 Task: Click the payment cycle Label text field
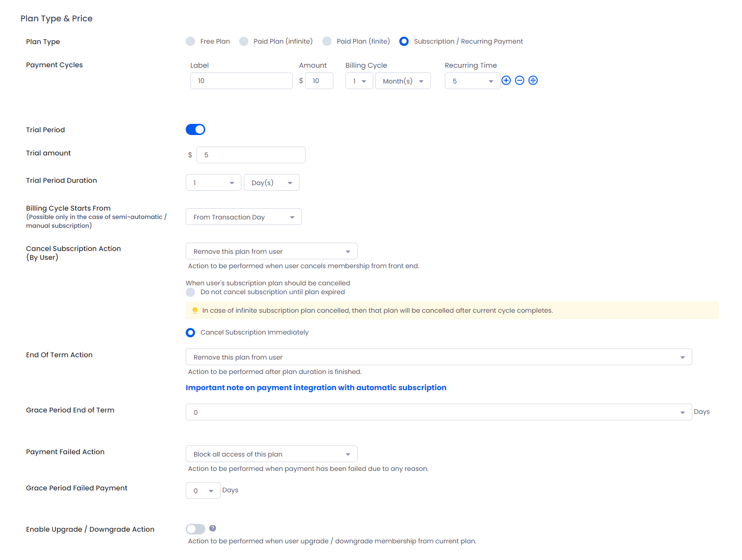(241, 81)
